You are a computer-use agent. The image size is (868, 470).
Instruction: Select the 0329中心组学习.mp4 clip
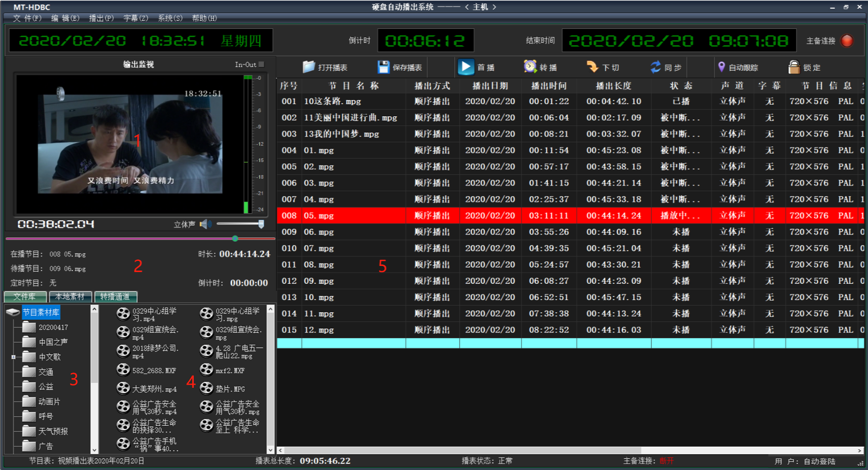147,315
